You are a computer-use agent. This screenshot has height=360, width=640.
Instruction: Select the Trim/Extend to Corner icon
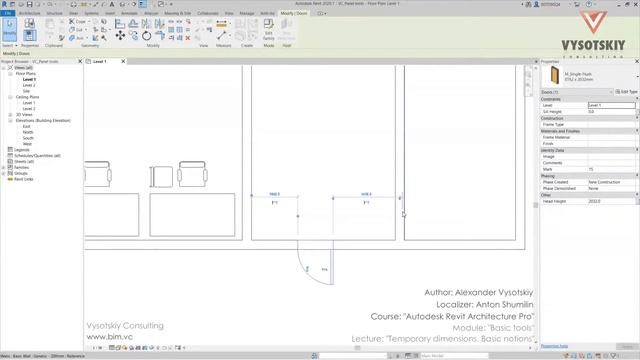160,36
